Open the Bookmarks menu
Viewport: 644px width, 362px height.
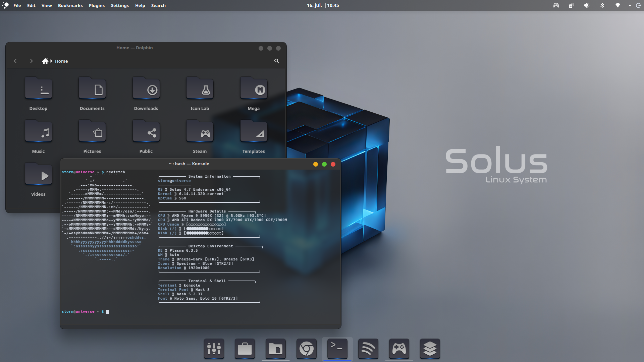point(70,5)
